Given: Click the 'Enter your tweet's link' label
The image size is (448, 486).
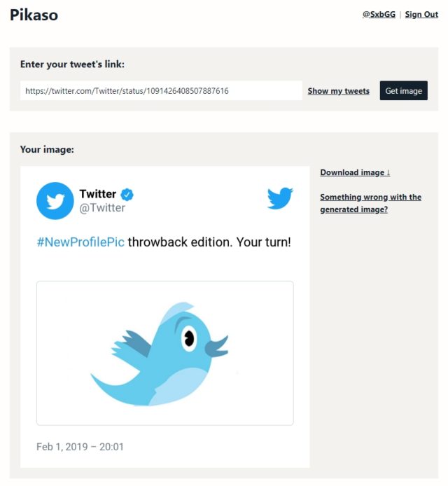Looking at the screenshot, I should [x=72, y=64].
